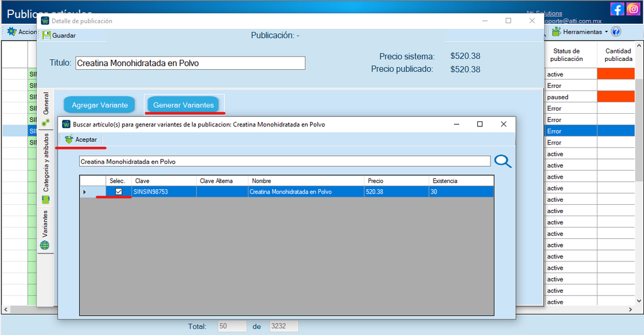Click the Clave Alterna column header
This screenshot has height=335, width=644.
pos(222,180)
